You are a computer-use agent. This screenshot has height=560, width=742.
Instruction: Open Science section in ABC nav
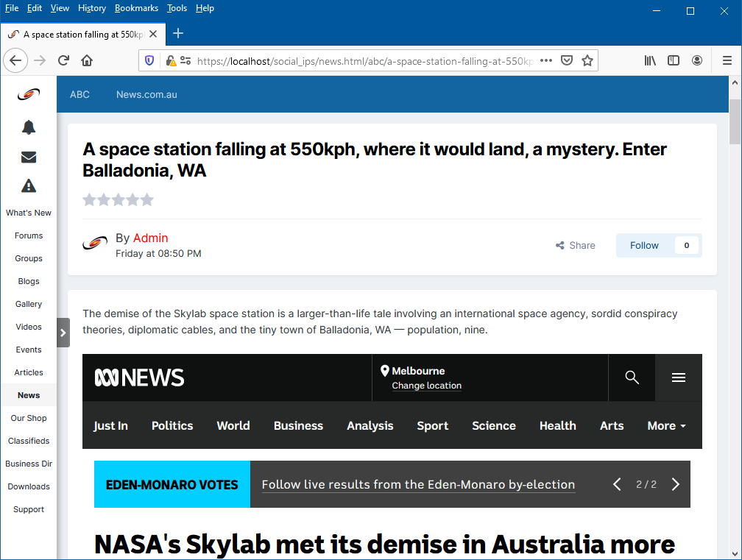point(493,425)
